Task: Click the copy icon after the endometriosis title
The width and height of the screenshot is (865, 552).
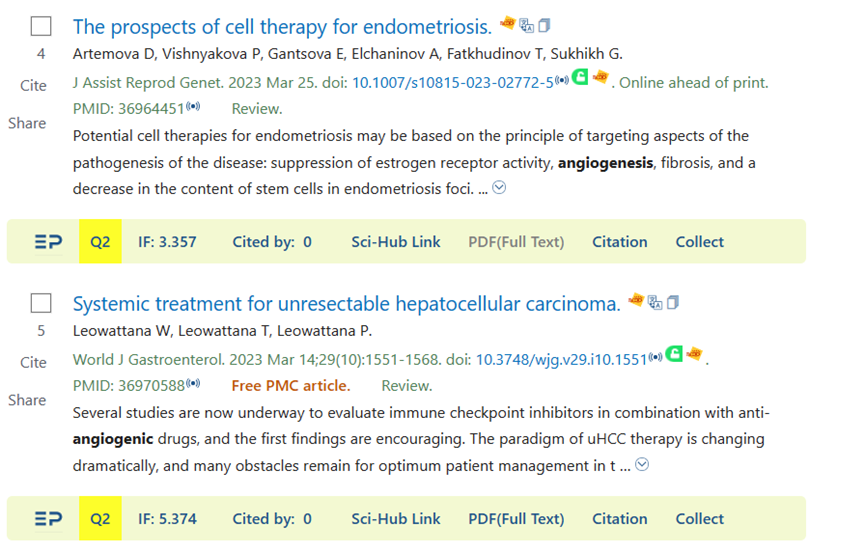Action: click(544, 25)
